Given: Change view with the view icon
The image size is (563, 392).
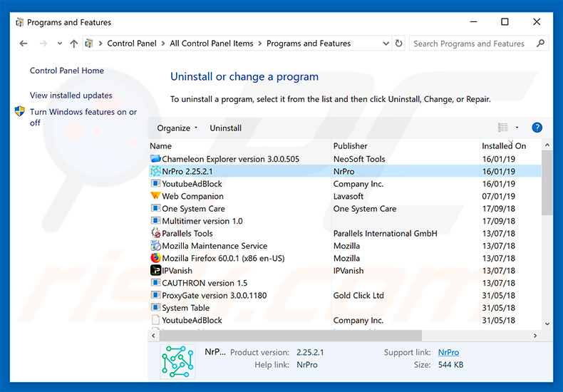Looking at the screenshot, I should point(502,128).
